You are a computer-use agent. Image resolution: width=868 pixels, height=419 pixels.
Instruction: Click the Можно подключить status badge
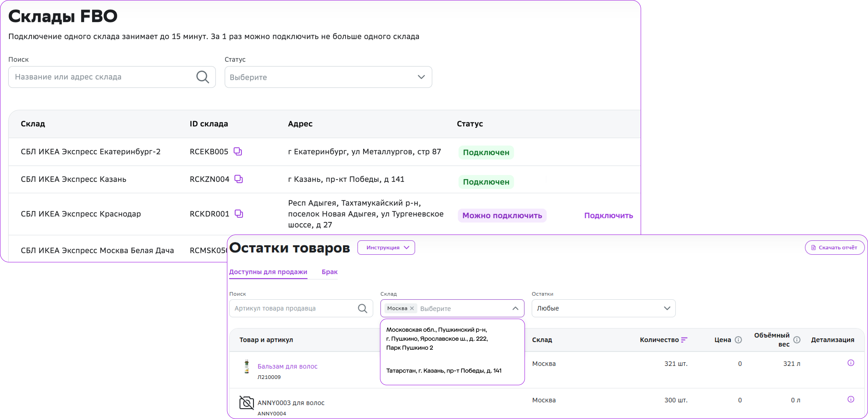point(502,216)
